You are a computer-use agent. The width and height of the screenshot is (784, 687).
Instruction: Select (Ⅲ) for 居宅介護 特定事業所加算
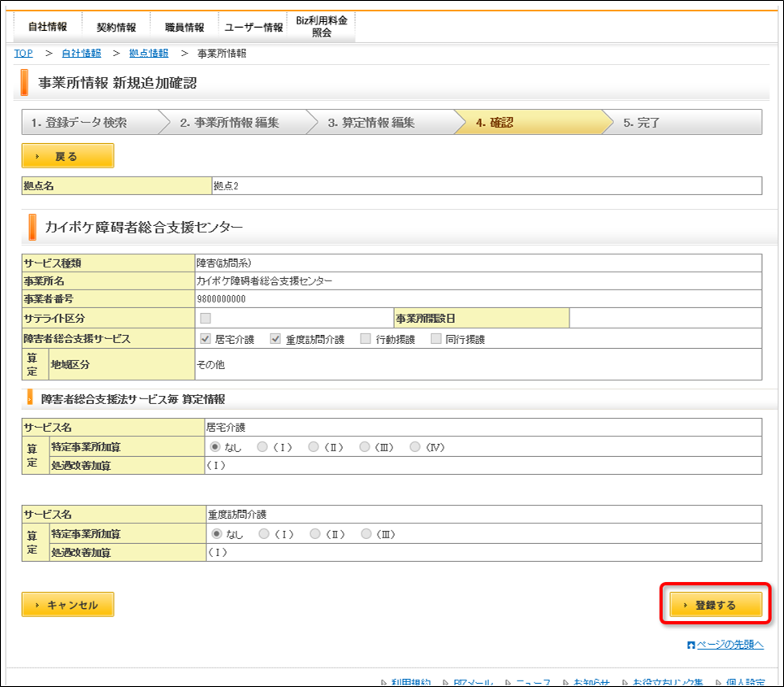(x=365, y=447)
